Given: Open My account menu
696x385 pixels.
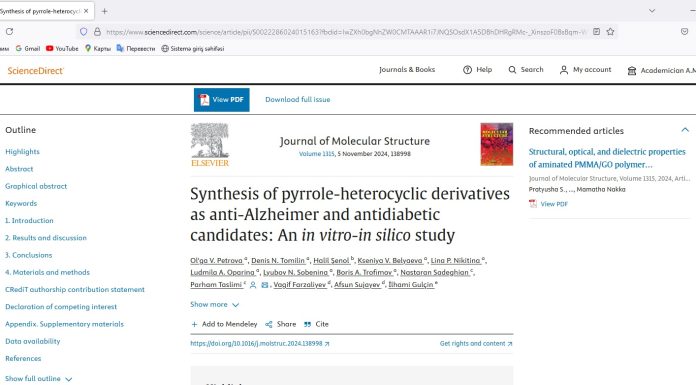Looking at the screenshot, I should pyautogui.click(x=585, y=70).
